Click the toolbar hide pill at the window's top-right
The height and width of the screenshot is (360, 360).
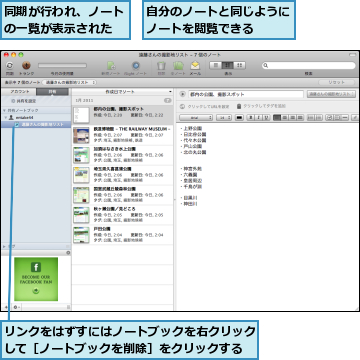[x=352, y=55]
